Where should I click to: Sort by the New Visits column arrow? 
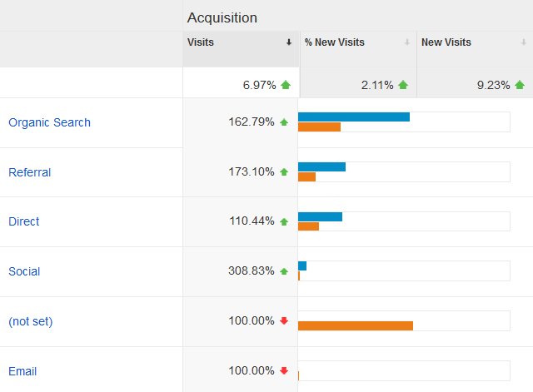(x=523, y=42)
